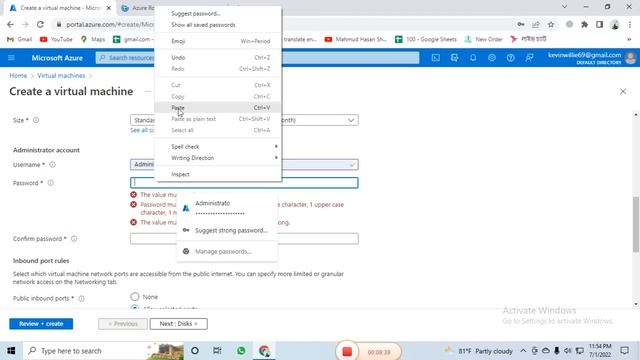Click the page vertical scrollbar thumb
Screen dimensions: 640x360
click(636, 224)
